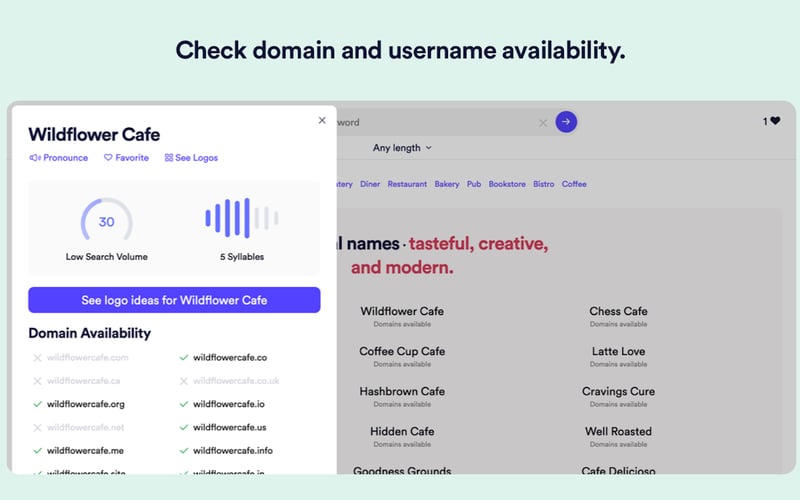Image resolution: width=800 pixels, height=500 pixels.
Task: Open the Goodness Grounds name result
Action: [x=402, y=470]
